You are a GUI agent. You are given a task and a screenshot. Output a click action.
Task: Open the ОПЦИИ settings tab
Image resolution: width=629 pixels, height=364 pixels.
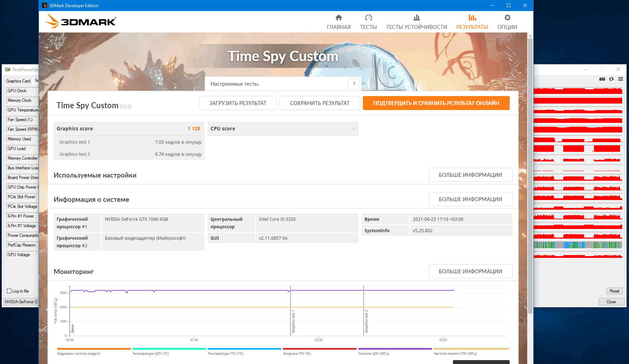[507, 22]
